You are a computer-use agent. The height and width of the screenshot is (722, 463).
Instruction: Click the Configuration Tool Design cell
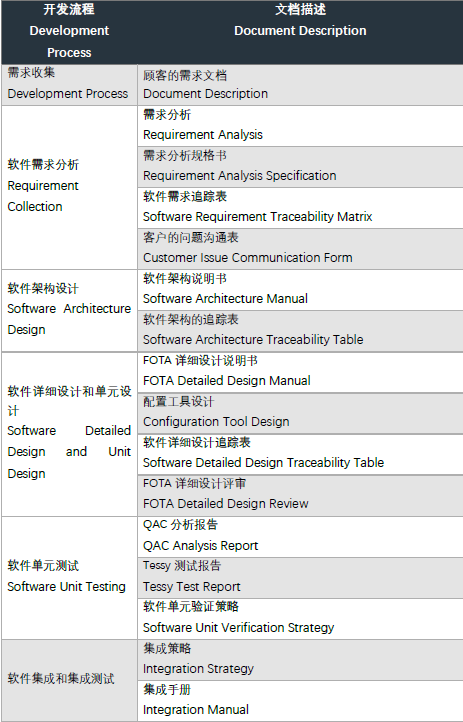[300, 413]
